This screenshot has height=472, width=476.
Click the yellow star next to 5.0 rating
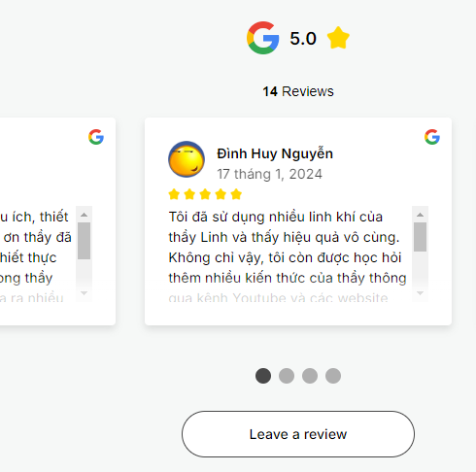pos(338,38)
